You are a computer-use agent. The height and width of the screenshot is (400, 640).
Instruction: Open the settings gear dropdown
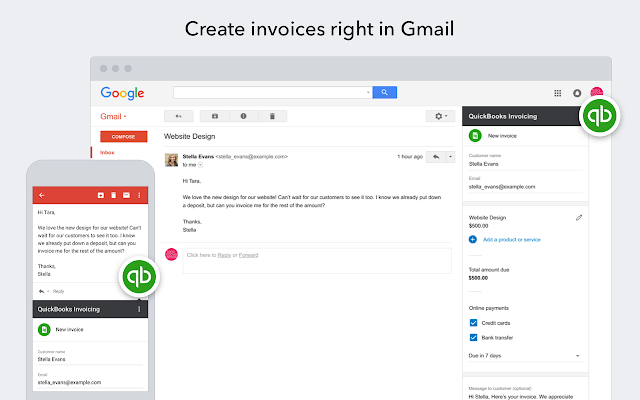440,116
